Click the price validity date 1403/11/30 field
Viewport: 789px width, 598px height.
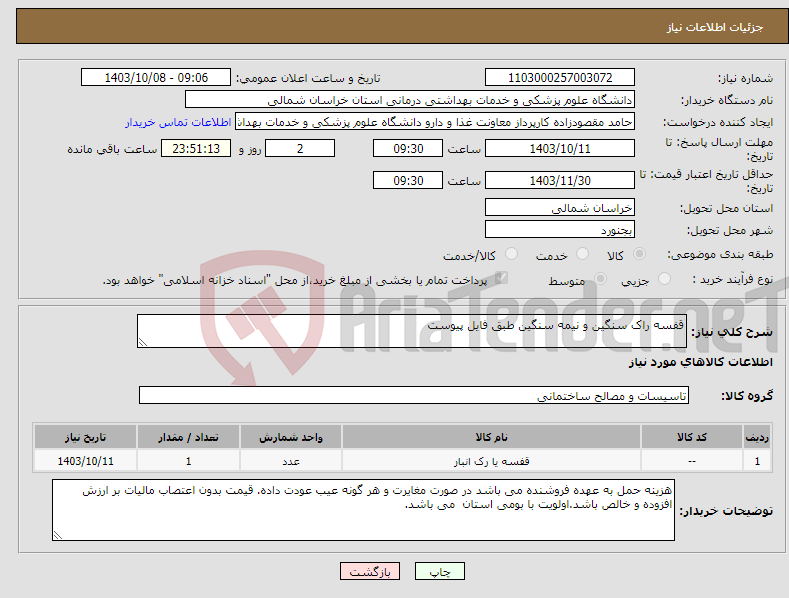click(x=560, y=180)
